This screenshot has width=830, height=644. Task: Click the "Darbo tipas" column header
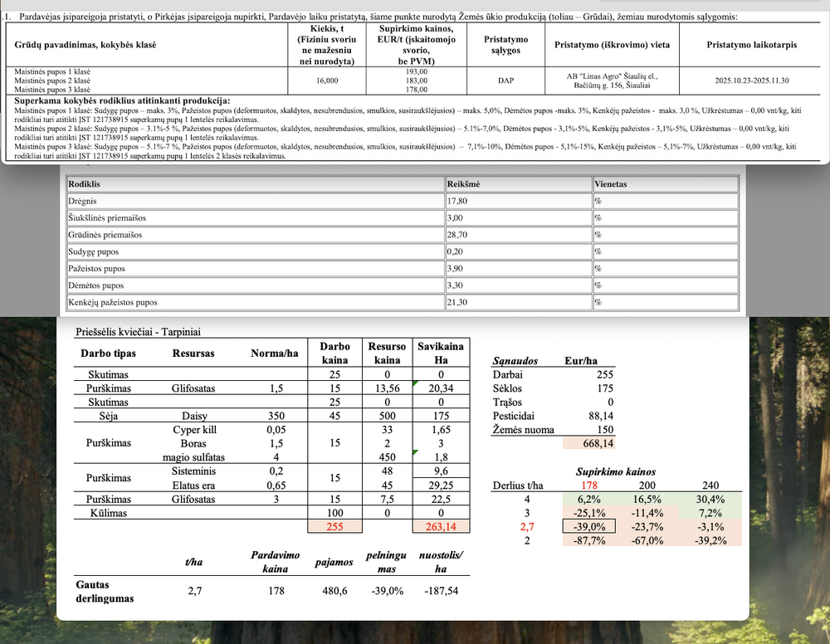109,354
